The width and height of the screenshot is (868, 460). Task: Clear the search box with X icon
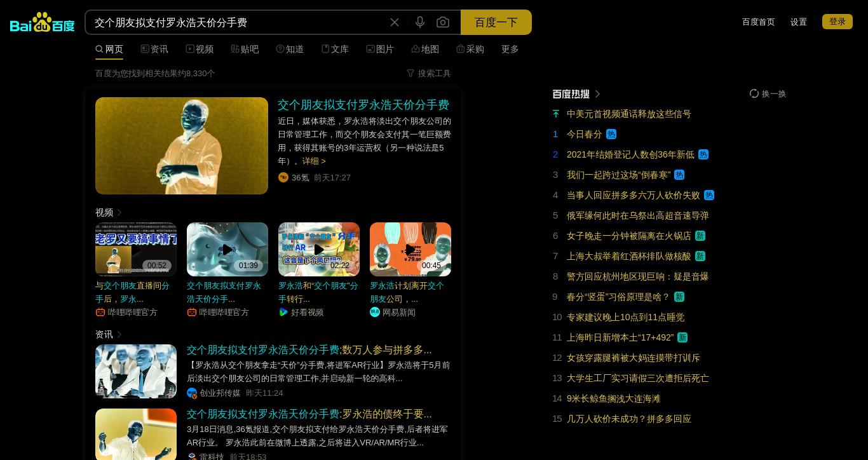(x=395, y=22)
